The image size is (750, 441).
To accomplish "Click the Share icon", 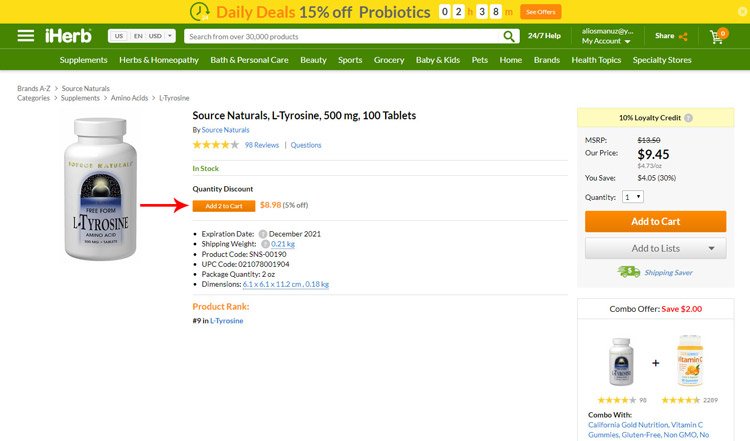I will [x=683, y=36].
